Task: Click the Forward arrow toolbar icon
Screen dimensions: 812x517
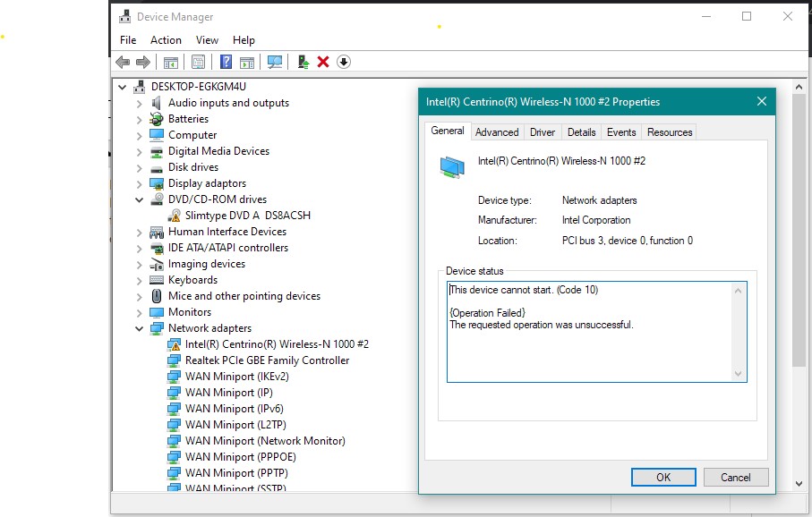Action: pos(143,62)
